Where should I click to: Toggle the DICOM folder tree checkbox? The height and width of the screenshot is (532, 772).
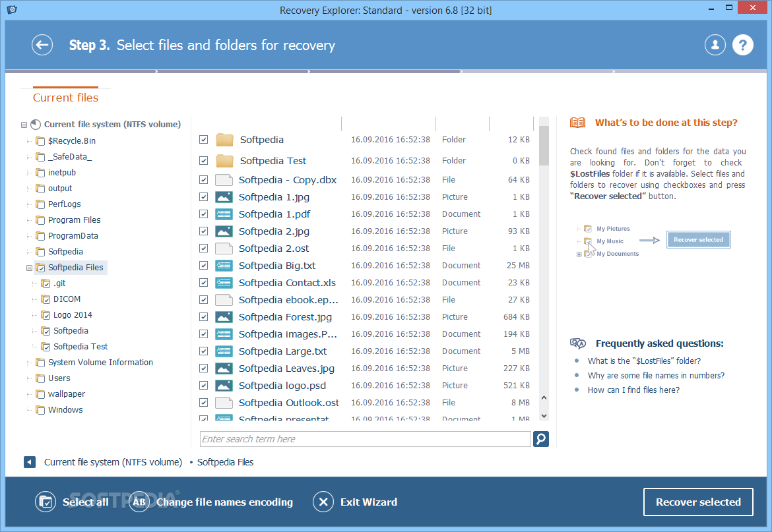pos(46,299)
